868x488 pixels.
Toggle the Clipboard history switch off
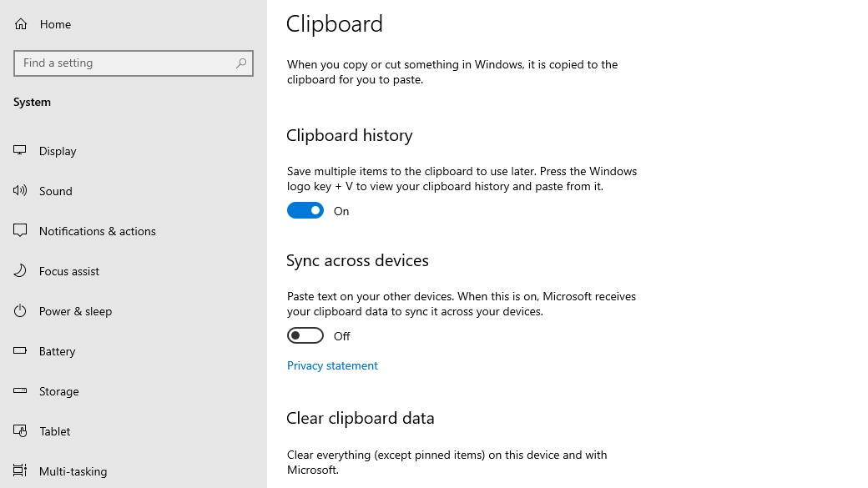pos(305,210)
